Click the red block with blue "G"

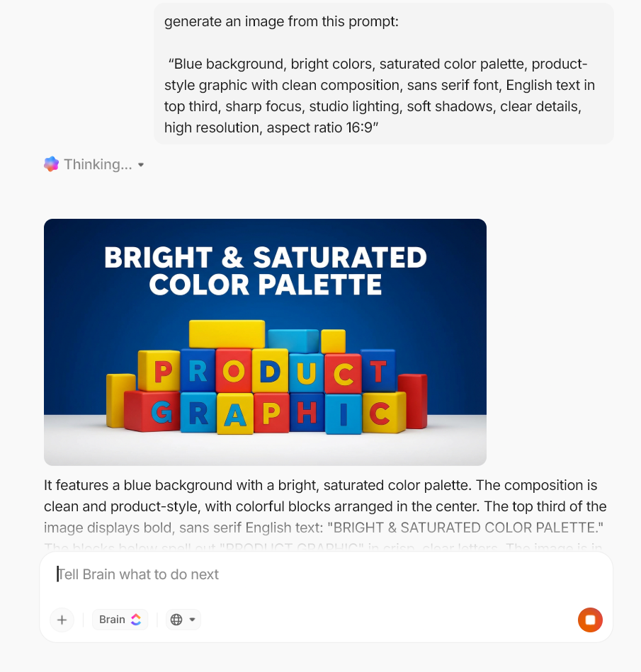click(161, 411)
